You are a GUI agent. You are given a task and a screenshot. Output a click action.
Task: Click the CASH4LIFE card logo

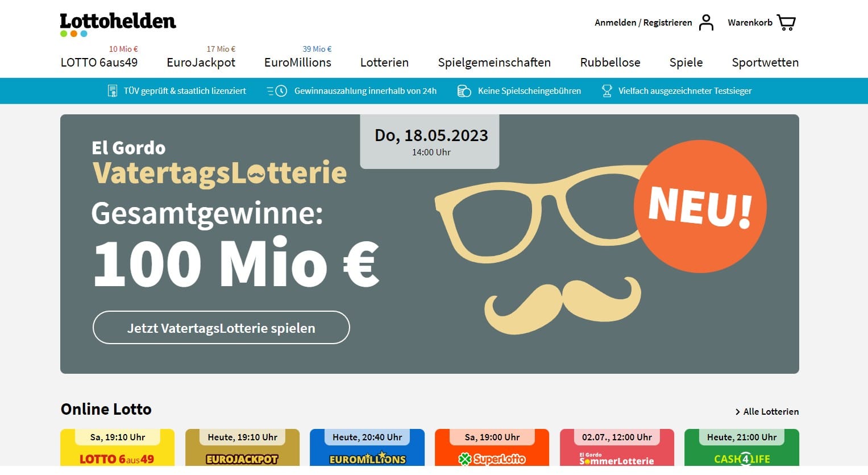click(742, 459)
